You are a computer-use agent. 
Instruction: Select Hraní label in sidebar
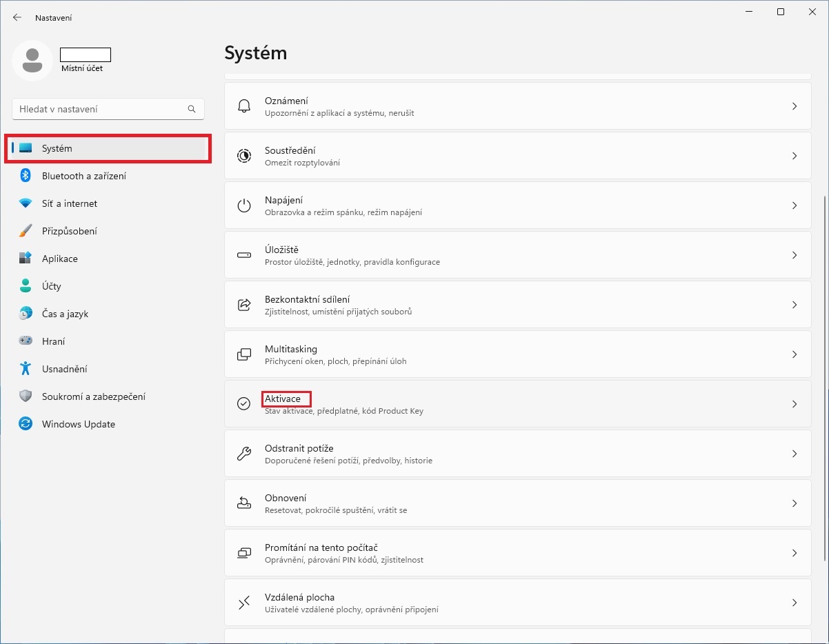(54, 341)
